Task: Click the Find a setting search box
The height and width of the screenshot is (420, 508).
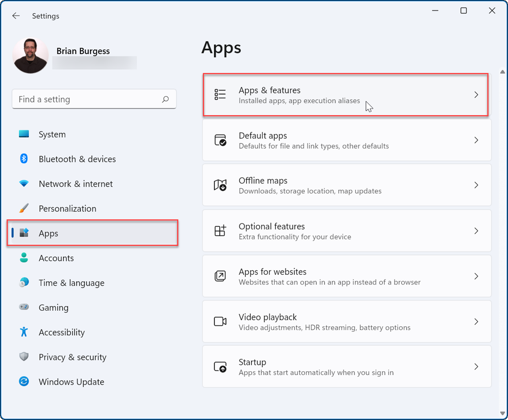Action: pyautogui.click(x=88, y=99)
